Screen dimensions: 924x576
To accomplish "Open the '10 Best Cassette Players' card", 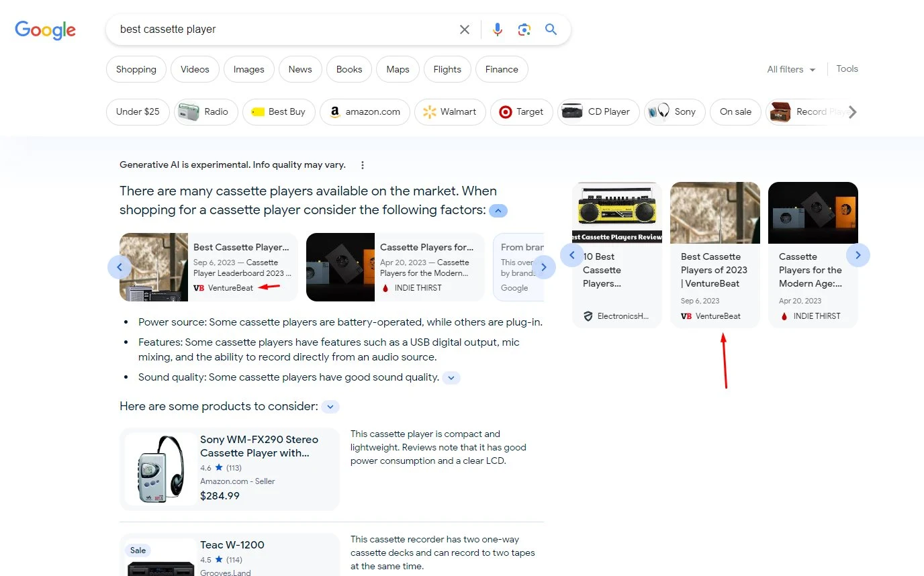I will click(617, 255).
